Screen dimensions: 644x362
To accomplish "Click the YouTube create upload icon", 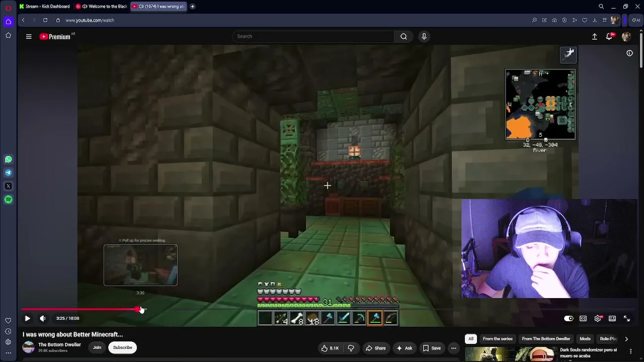I will tap(595, 36).
